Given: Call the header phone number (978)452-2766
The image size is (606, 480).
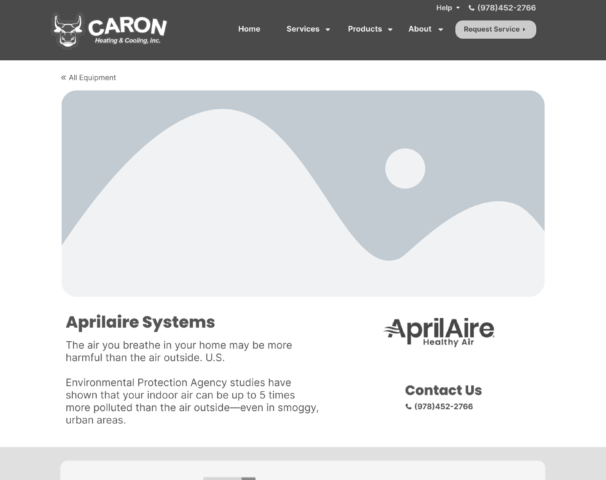Looking at the screenshot, I should coord(506,8).
